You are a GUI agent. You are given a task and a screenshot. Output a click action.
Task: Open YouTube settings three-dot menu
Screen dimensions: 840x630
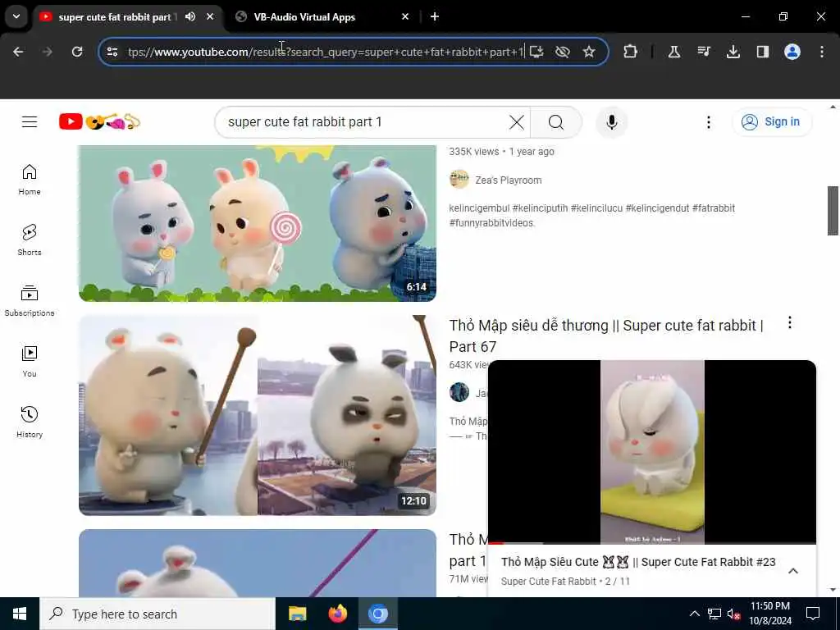point(708,122)
